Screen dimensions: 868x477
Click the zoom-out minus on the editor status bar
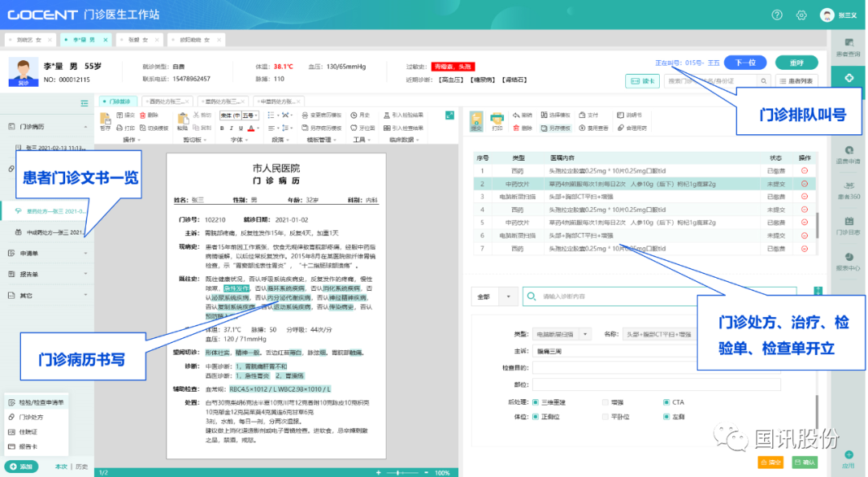click(x=426, y=472)
